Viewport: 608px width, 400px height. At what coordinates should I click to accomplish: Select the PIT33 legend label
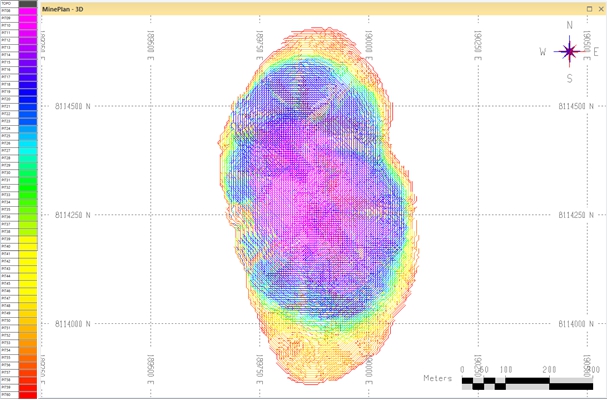tap(8, 194)
